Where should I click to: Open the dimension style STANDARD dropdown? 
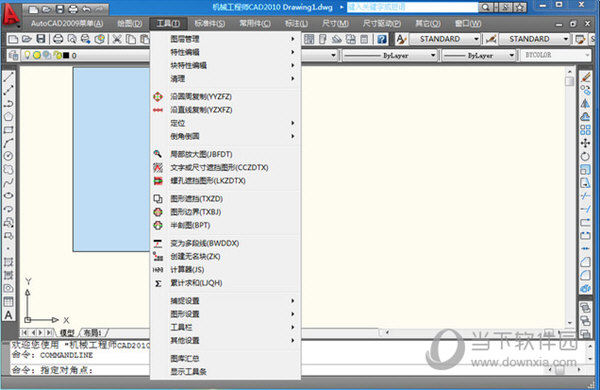pos(566,39)
